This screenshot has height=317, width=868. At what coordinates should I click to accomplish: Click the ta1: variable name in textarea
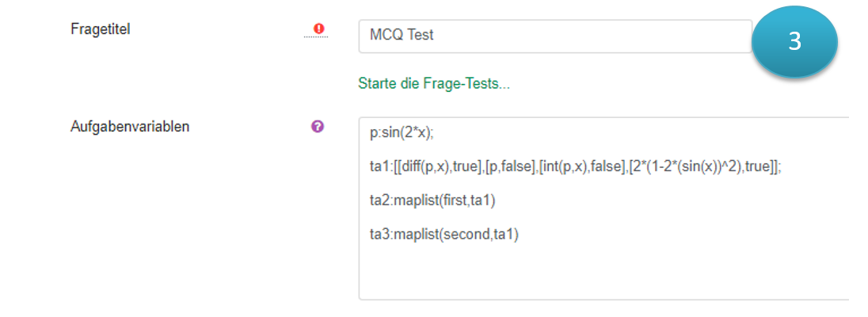(x=379, y=167)
